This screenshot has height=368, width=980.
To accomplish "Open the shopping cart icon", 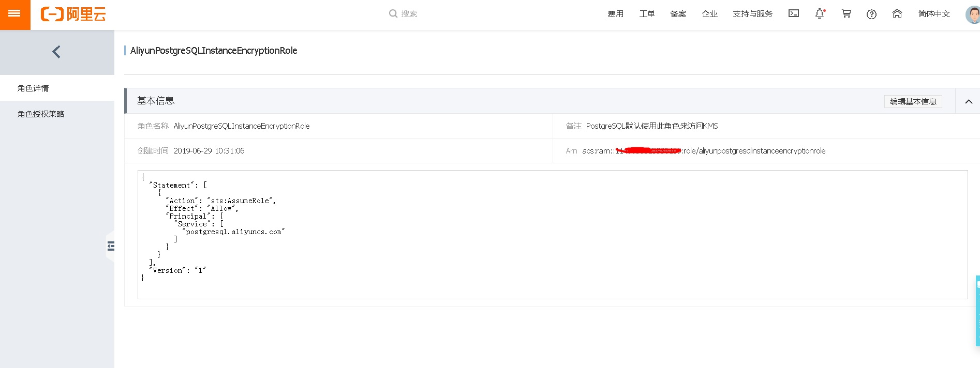I will (x=846, y=14).
